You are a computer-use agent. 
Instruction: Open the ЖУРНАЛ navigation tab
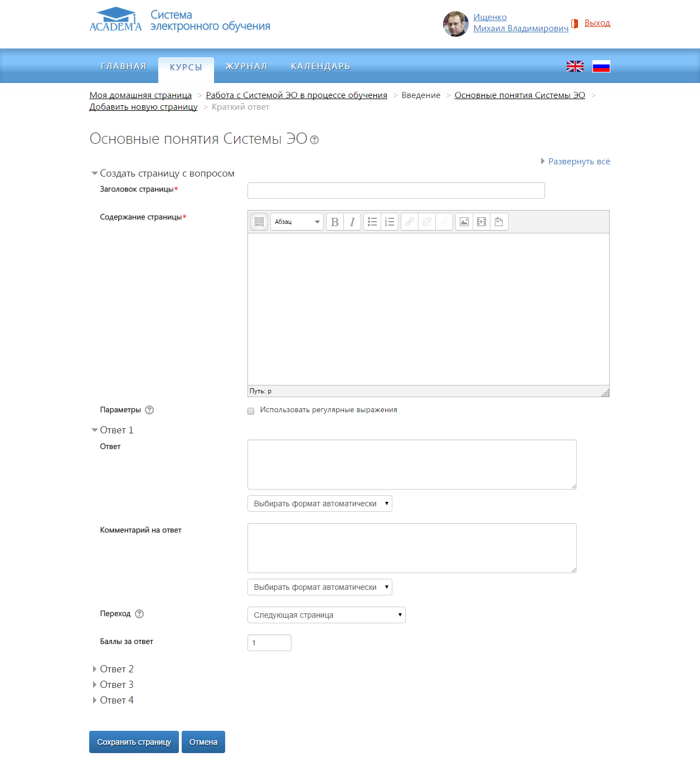[246, 66]
